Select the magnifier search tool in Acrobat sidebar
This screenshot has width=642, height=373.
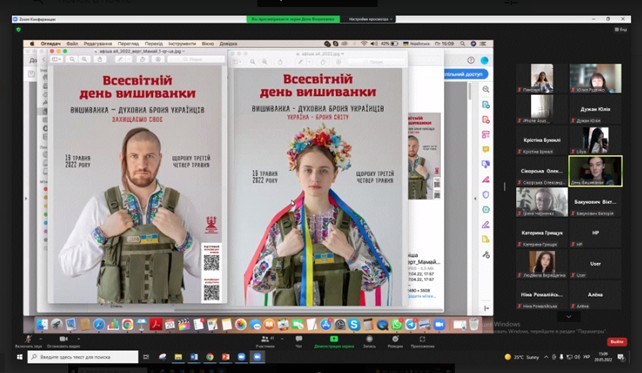486,89
